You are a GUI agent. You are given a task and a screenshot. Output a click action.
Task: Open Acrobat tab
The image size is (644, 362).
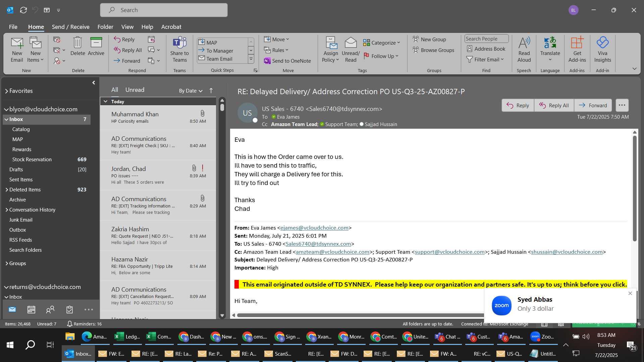(x=171, y=27)
